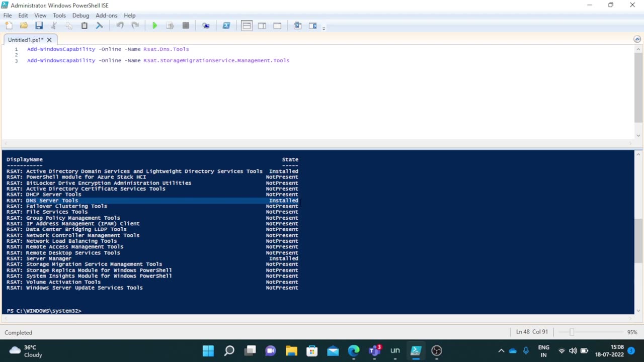Start PowerShell.exe console icon
The height and width of the screenshot is (362, 644).
[226, 26]
